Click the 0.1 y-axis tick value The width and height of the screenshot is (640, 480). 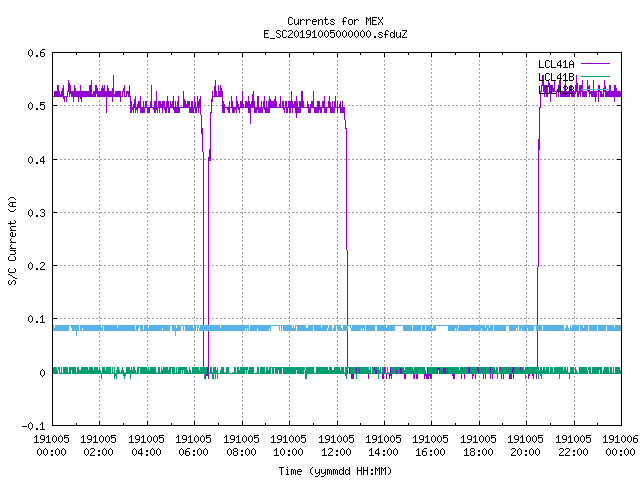(36, 319)
